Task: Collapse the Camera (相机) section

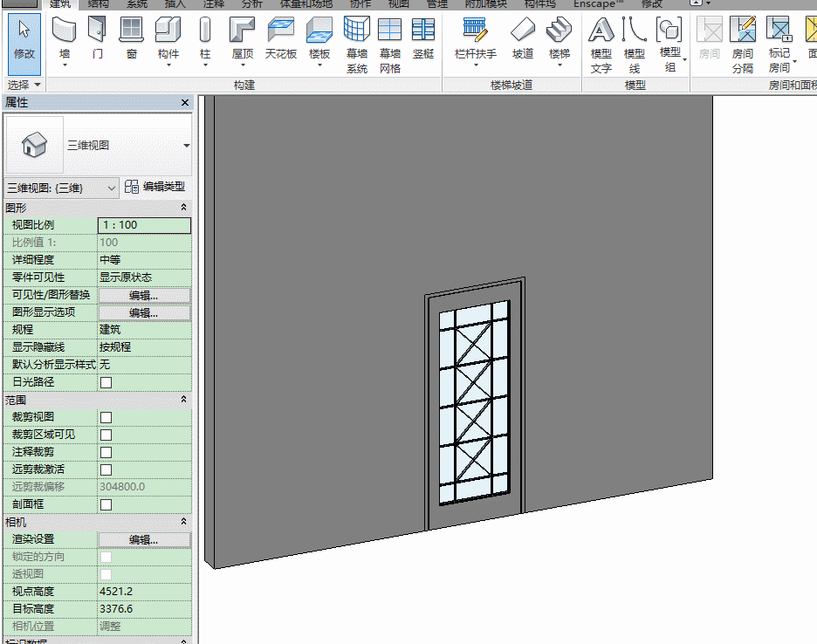Action: [x=183, y=522]
